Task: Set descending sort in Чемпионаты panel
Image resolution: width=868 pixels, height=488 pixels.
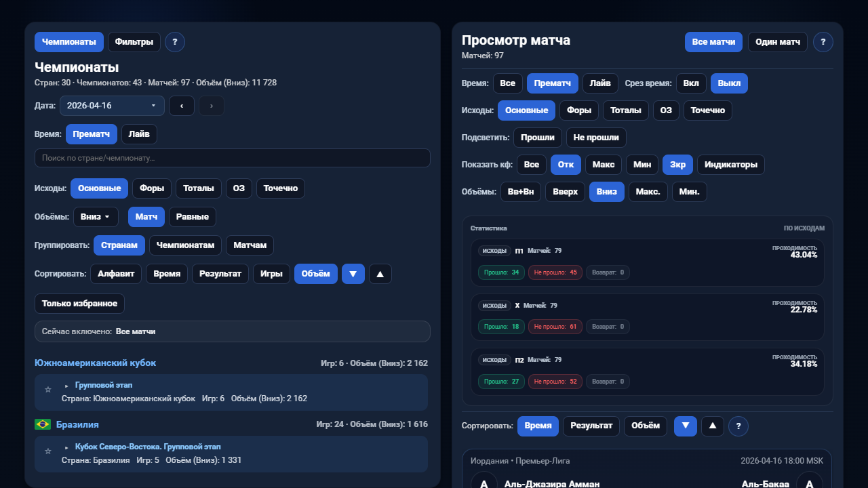Action: [x=353, y=274]
